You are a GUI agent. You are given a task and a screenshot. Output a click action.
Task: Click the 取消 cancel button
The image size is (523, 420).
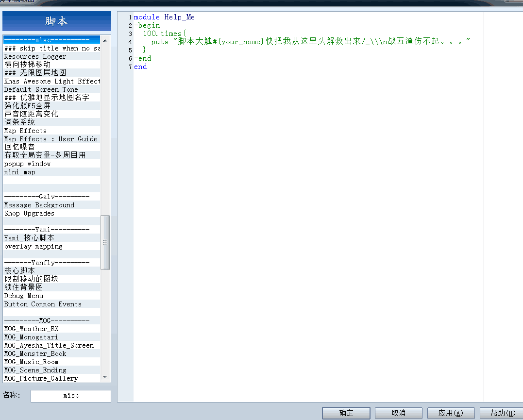(x=398, y=413)
